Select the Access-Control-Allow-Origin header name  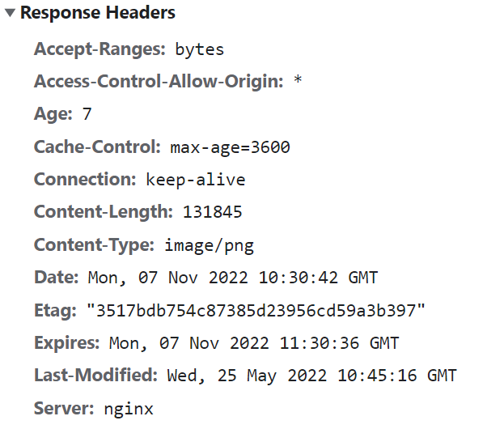(x=159, y=82)
